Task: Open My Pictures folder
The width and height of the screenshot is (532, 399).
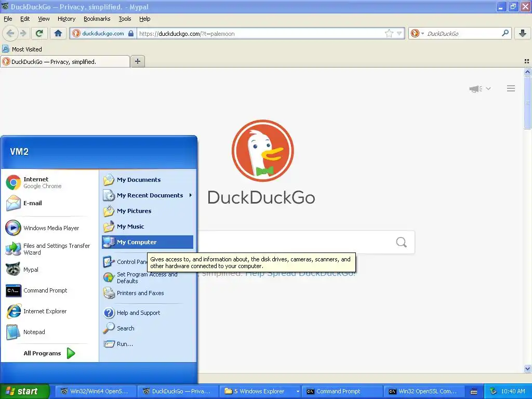Action: tap(148, 211)
